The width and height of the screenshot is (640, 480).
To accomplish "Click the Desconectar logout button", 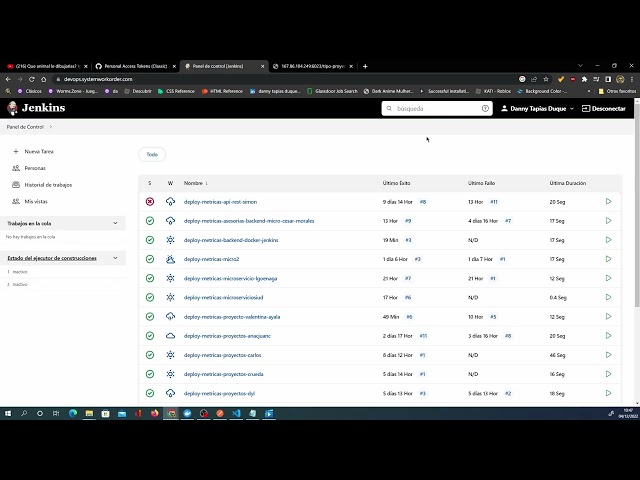I will tap(604, 109).
